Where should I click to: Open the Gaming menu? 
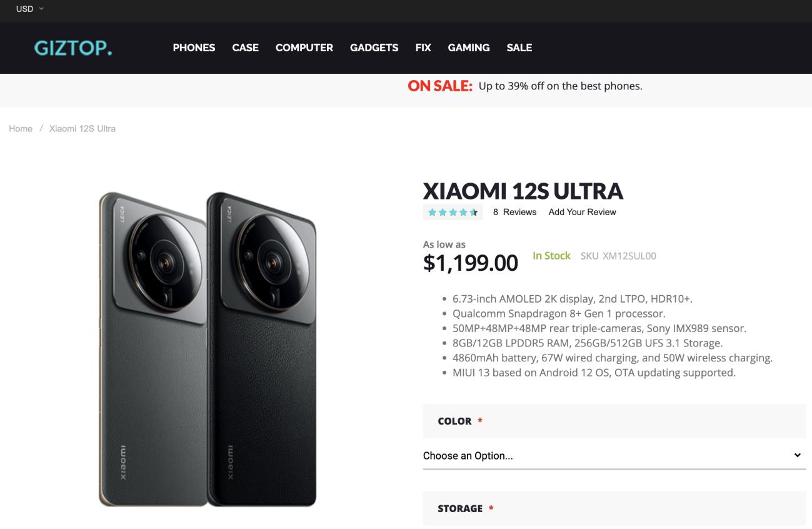pyautogui.click(x=469, y=48)
